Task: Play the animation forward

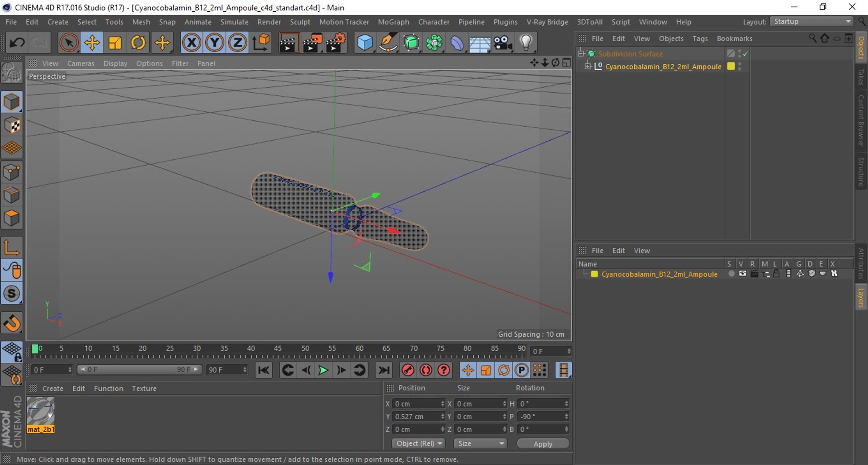Action: click(323, 370)
